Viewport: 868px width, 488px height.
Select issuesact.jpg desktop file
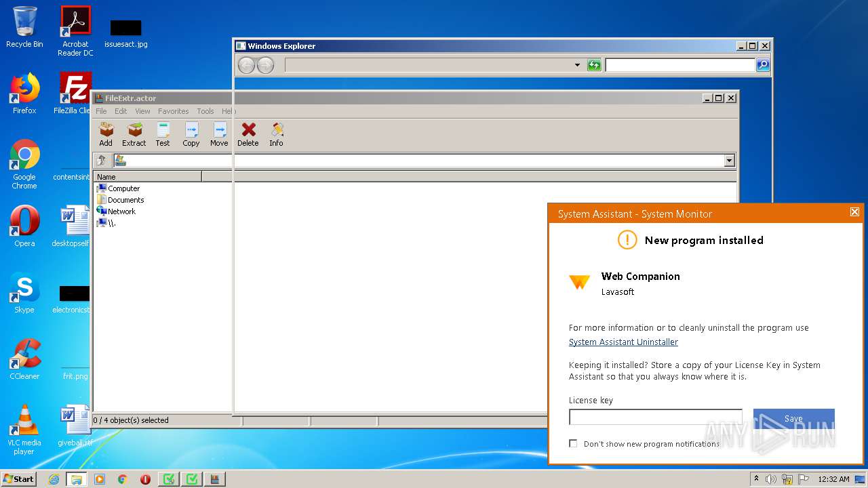point(125,33)
